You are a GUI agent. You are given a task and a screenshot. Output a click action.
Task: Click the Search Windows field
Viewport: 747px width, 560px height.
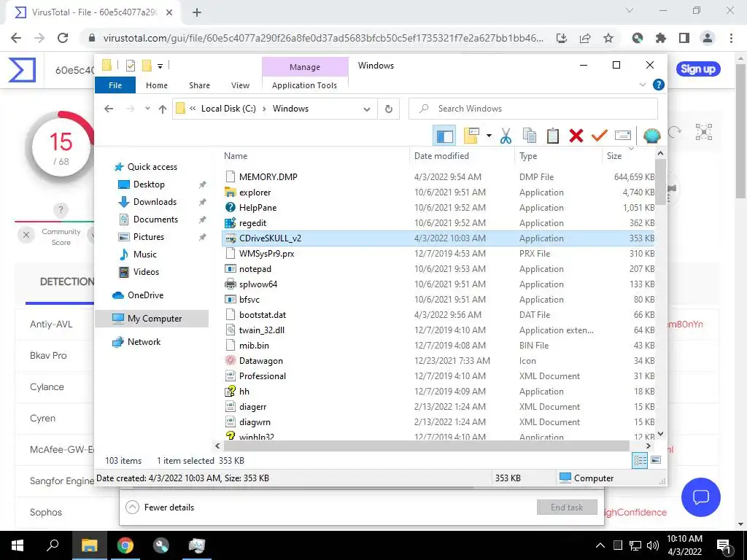[x=533, y=109]
